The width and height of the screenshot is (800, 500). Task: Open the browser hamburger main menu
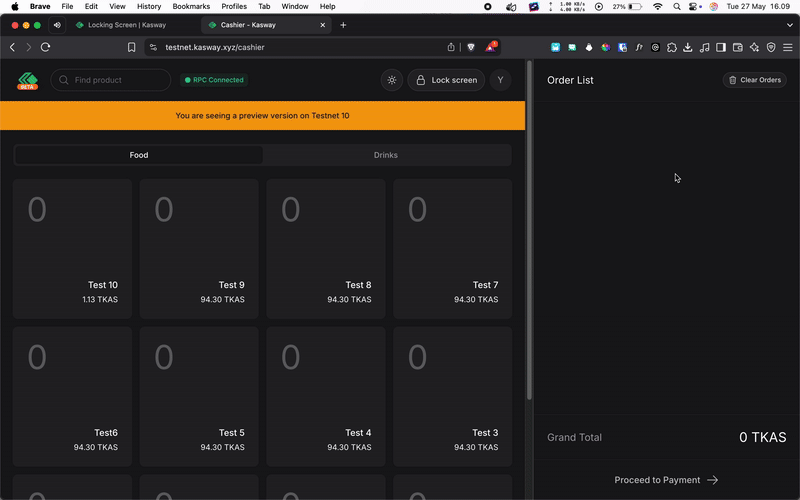[788, 47]
